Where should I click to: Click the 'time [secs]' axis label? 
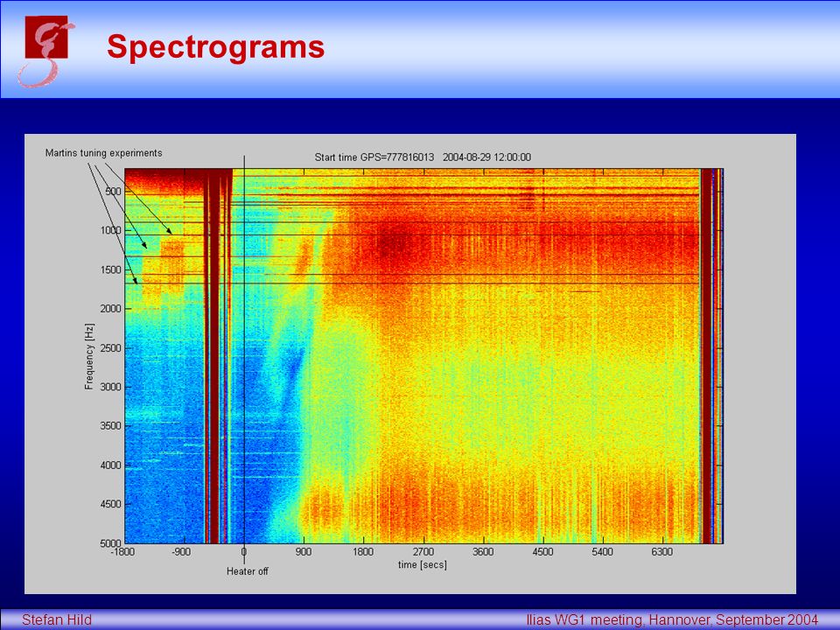422,564
